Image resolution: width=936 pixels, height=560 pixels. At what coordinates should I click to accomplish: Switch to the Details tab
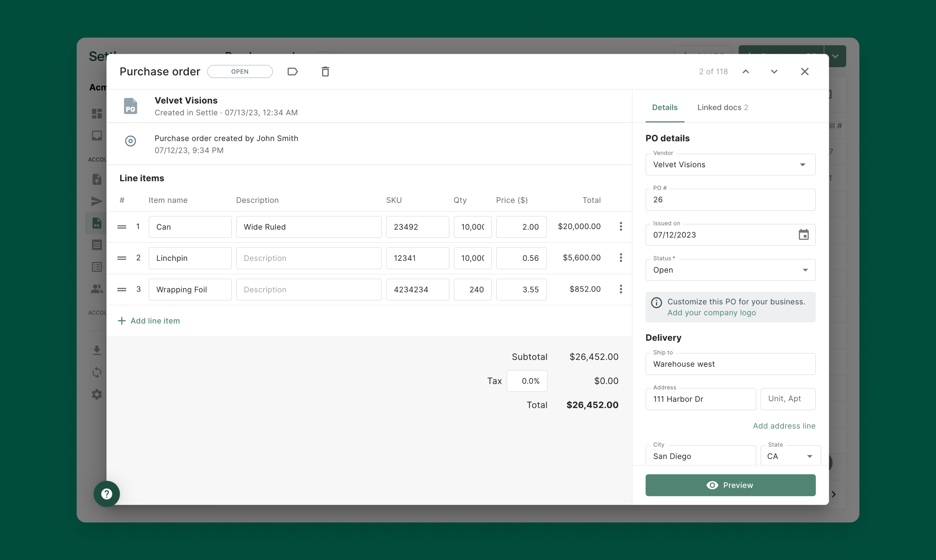(665, 108)
